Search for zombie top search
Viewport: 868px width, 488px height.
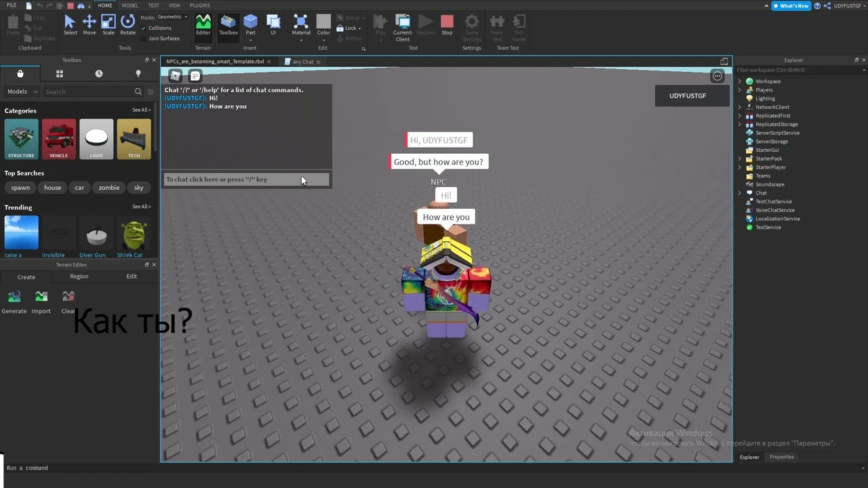(x=109, y=188)
